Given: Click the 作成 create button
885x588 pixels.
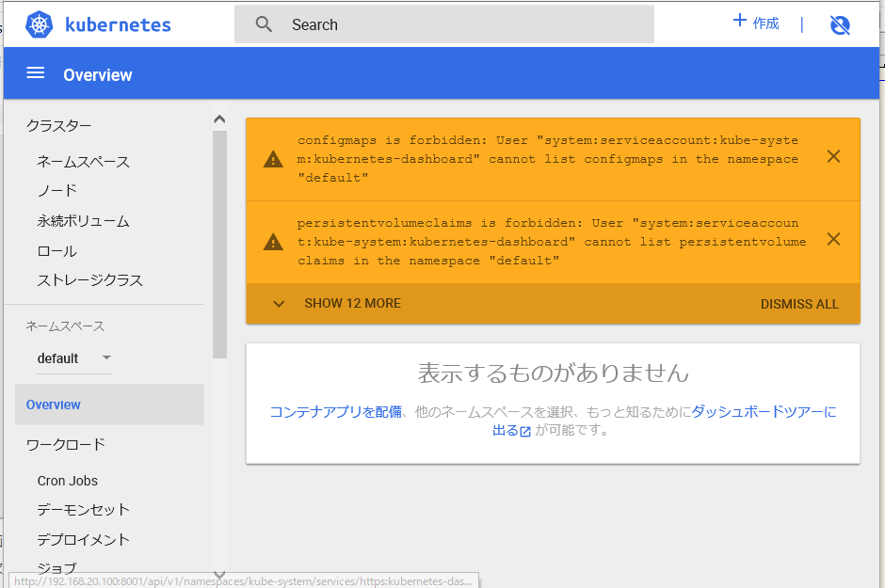Looking at the screenshot, I should click(756, 23).
